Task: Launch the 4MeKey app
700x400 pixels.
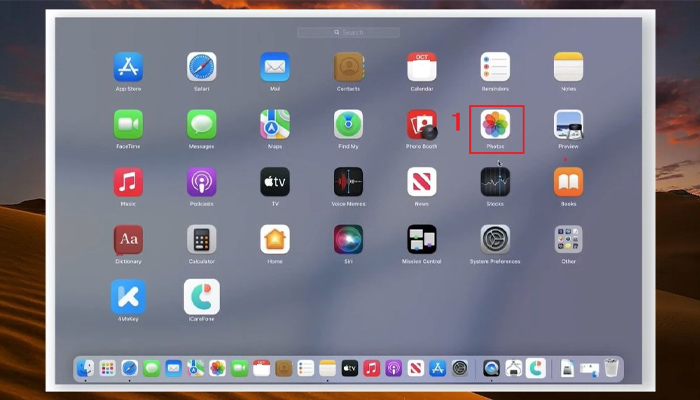Action: click(128, 297)
